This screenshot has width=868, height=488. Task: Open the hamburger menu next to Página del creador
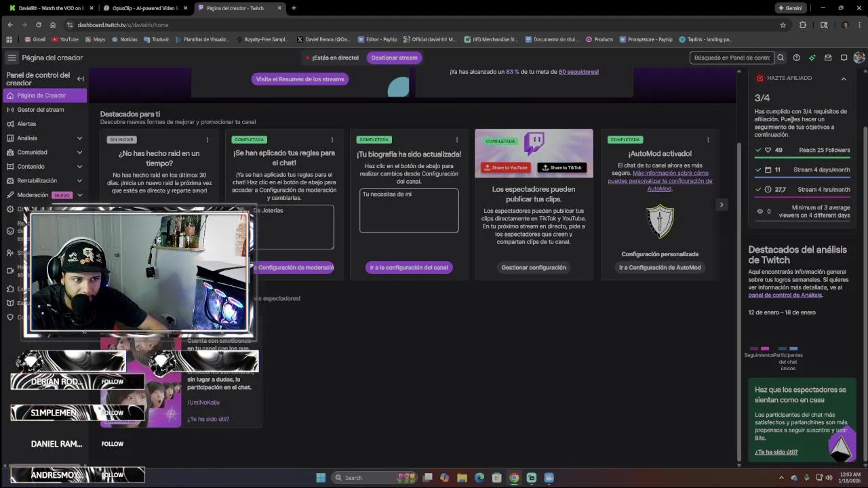pos(12,58)
